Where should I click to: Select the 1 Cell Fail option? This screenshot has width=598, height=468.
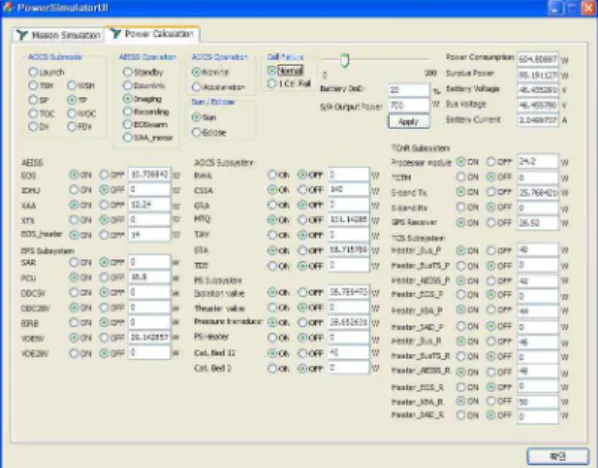pyautogui.click(x=272, y=84)
